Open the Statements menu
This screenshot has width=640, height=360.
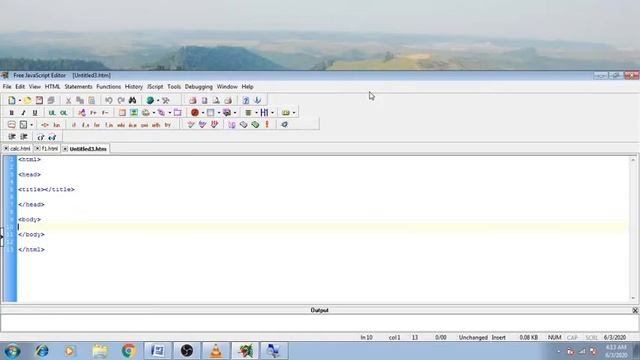pyautogui.click(x=78, y=87)
